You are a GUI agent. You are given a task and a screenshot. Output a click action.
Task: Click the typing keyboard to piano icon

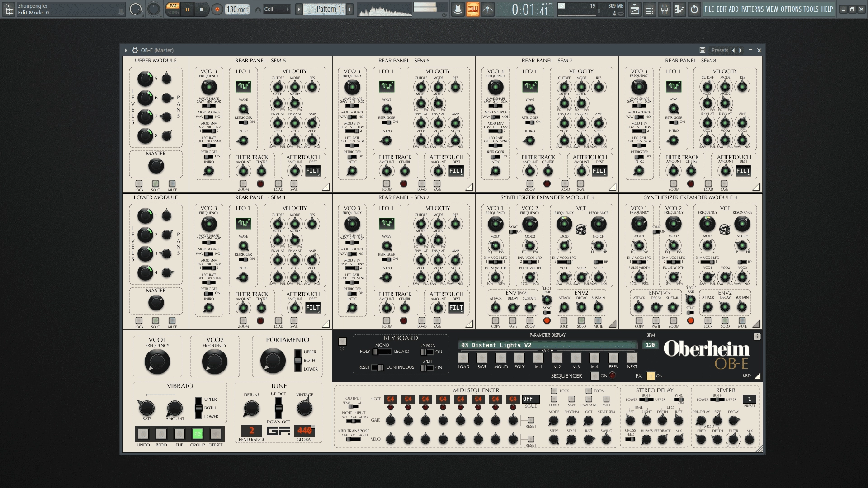tap(472, 9)
